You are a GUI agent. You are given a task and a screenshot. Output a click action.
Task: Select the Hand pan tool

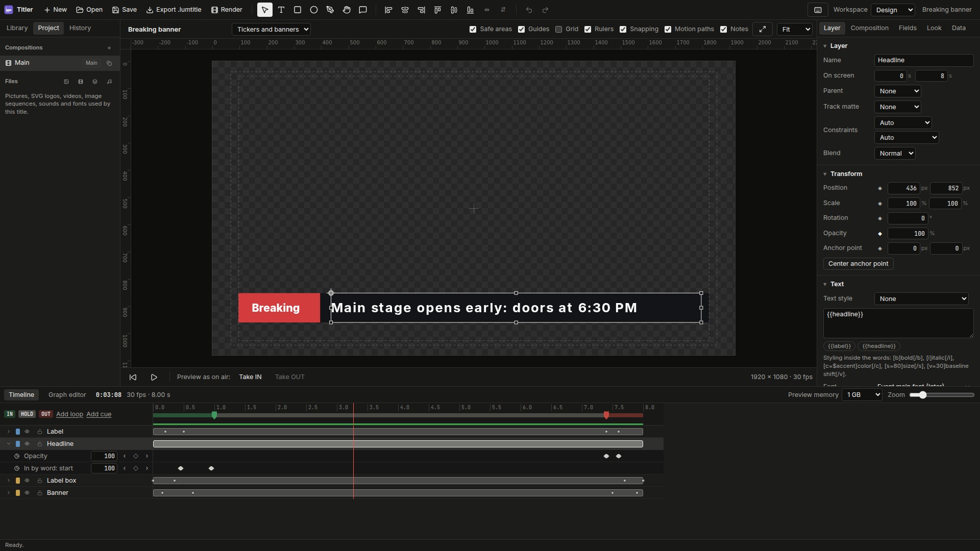point(347,10)
